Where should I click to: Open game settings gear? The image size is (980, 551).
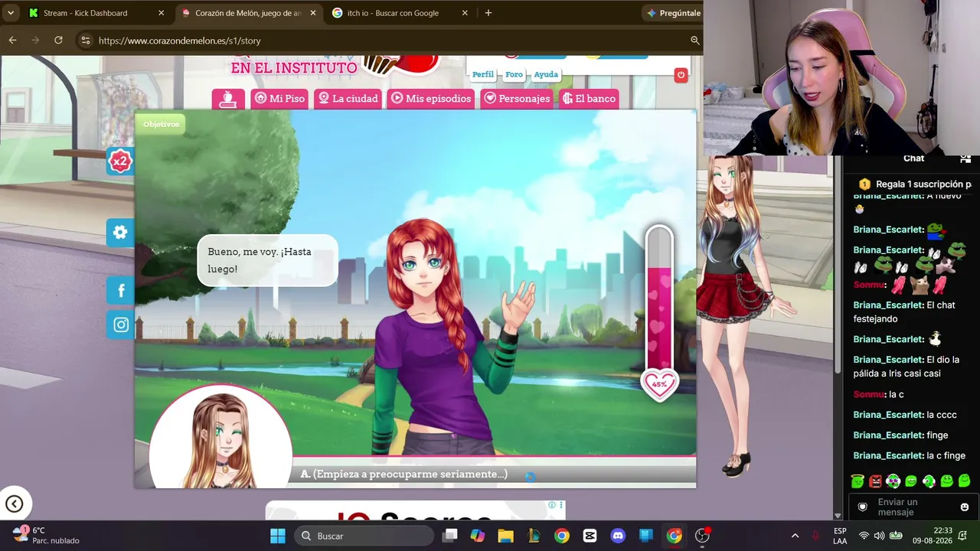(120, 233)
